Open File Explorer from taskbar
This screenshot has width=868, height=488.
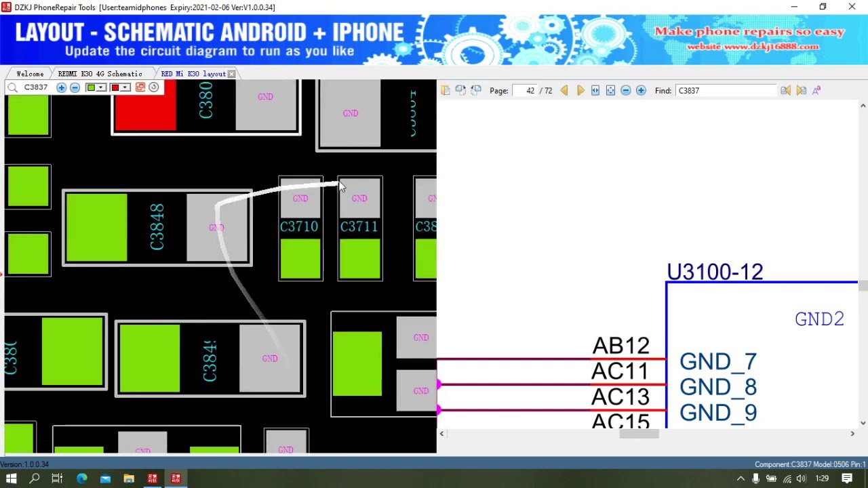[129, 479]
